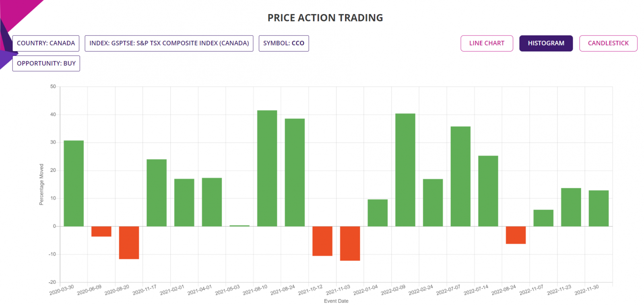Click the green bar for 2022-02-24
This screenshot has height=305, width=644.
tap(433, 203)
